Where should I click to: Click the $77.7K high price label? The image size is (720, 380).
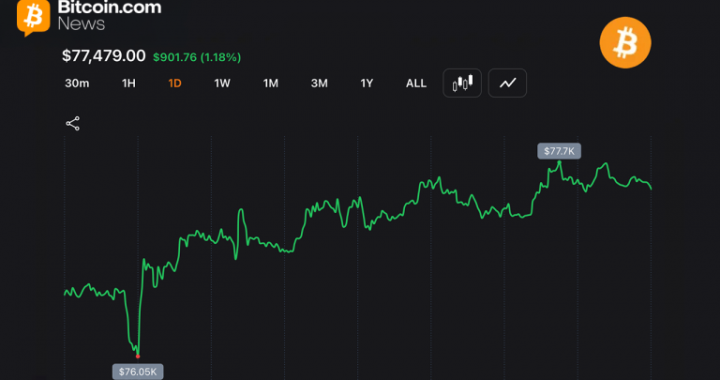coord(559,151)
